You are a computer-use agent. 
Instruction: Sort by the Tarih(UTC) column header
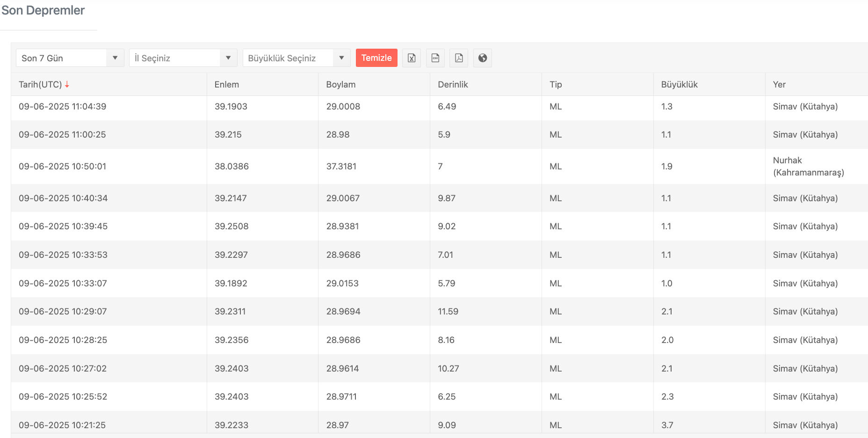[40, 85]
